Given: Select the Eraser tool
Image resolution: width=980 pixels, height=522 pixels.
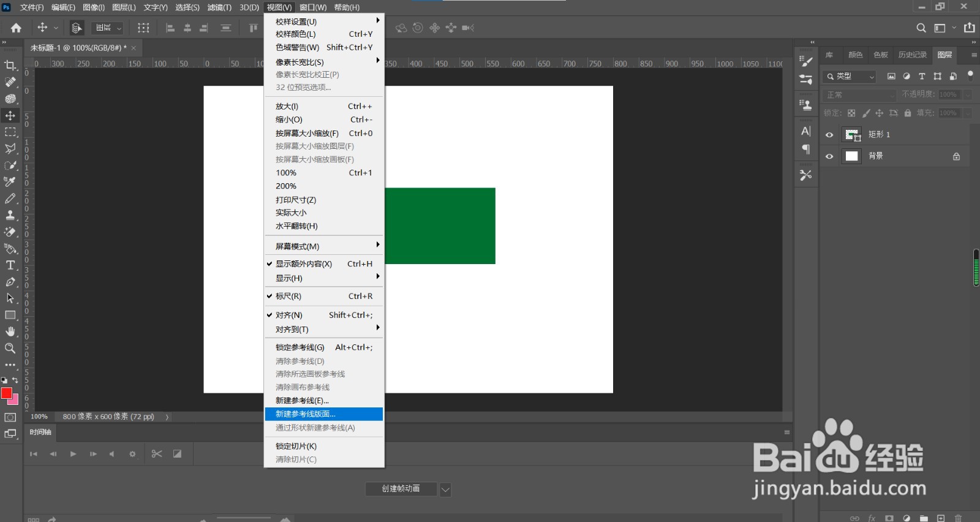Looking at the screenshot, I should click(10, 232).
